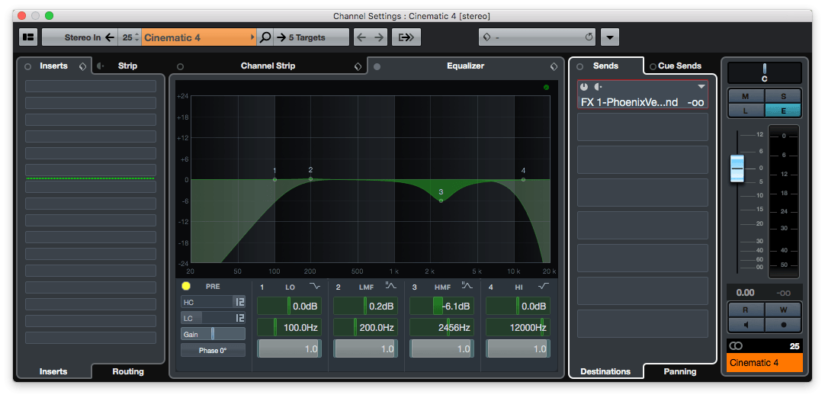The width and height of the screenshot is (825, 398).
Task: Click the orange Cinematic 4 channel name
Action: (764, 363)
